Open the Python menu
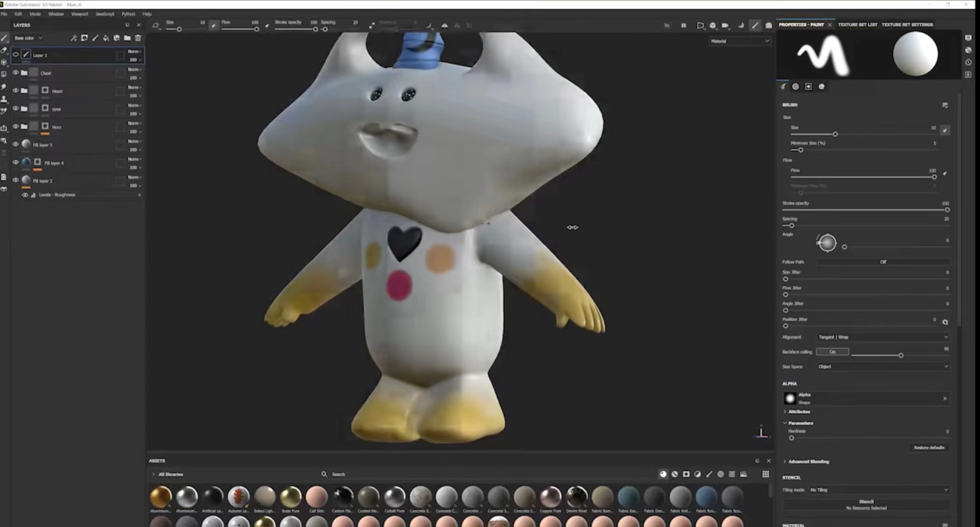Image resolution: width=980 pixels, height=527 pixels. pos(128,14)
